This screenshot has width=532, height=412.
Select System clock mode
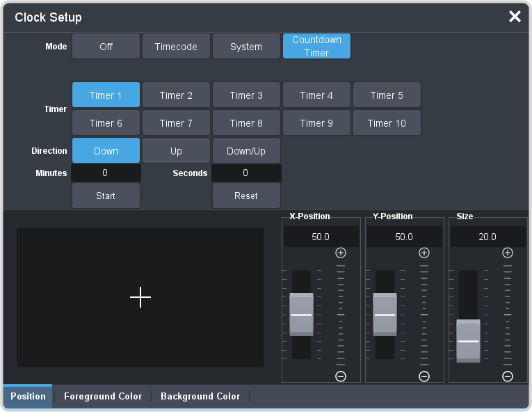pyautogui.click(x=246, y=47)
